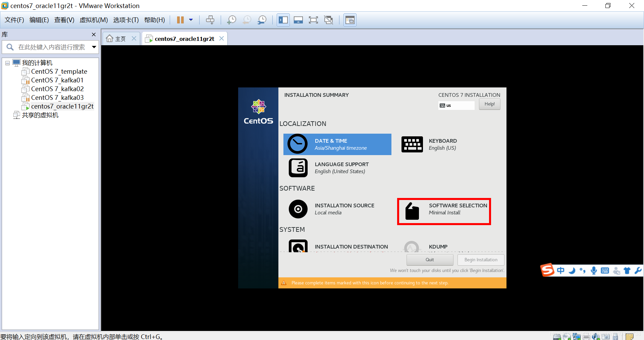This screenshot has height=340, width=644.
Task: Open the 选项卡(T) menu
Action: tap(126, 20)
